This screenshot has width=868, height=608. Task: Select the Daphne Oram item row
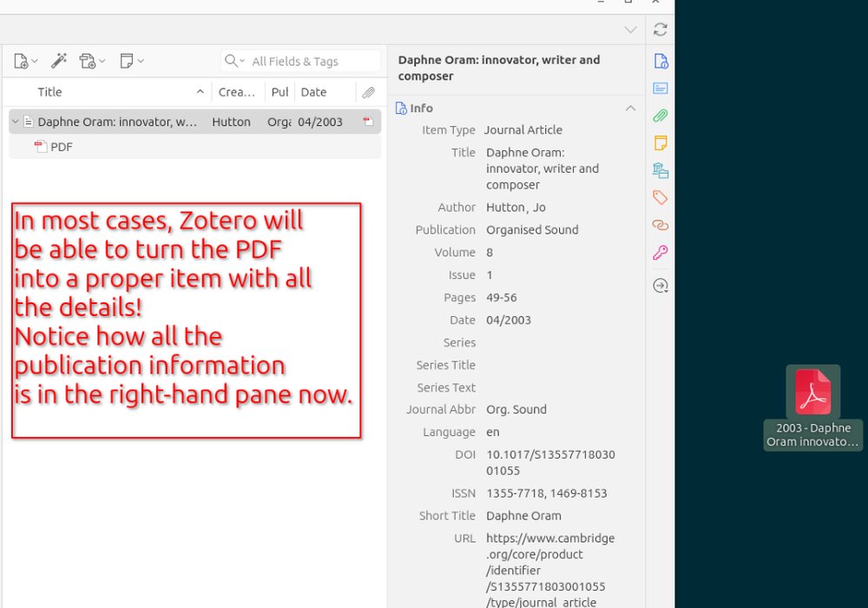click(194, 122)
